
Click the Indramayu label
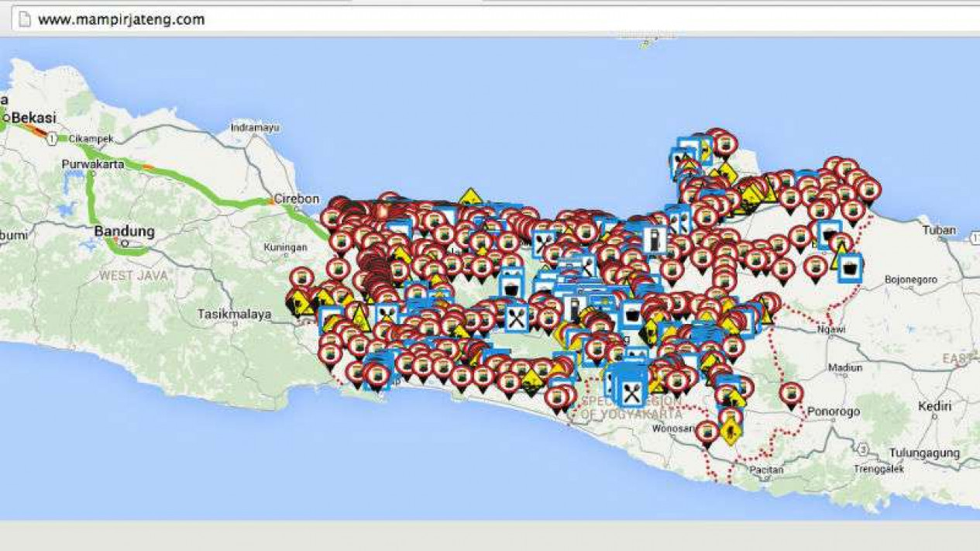coord(254,127)
